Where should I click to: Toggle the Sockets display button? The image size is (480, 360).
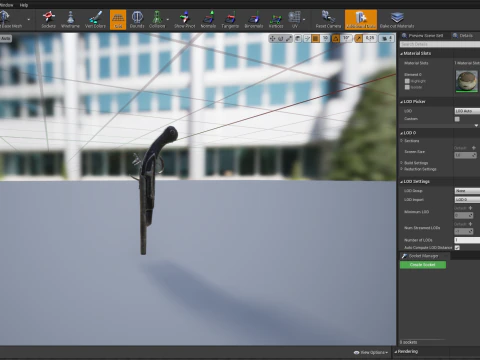pos(48,20)
